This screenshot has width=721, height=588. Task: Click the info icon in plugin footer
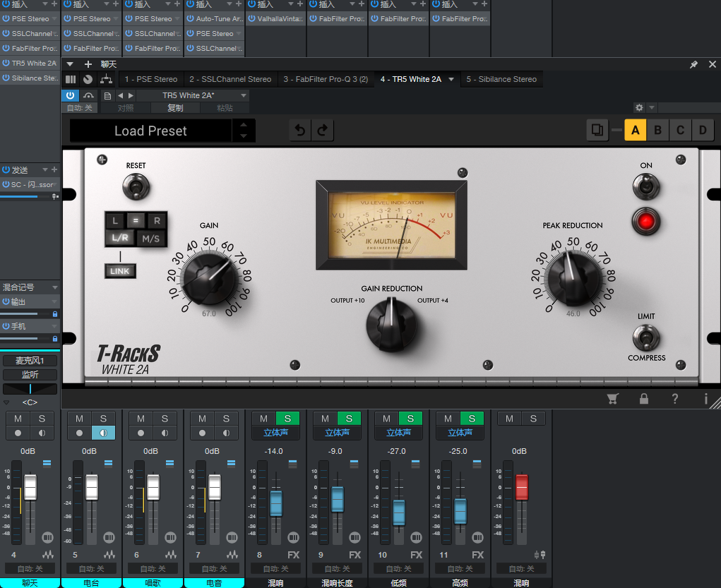705,399
